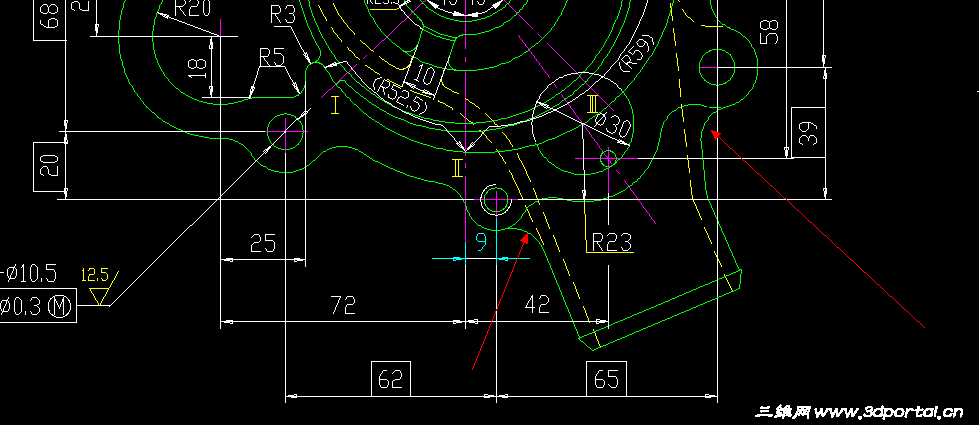Select the yellow Roman numeral Ⅲ label
Image resolution: width=979 pixels, height=425 pixels.
(x=593, y=104)
